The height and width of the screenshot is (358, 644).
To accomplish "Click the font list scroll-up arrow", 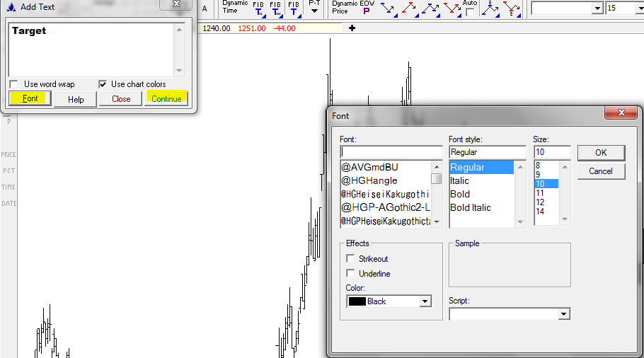I will coord(436,167).
